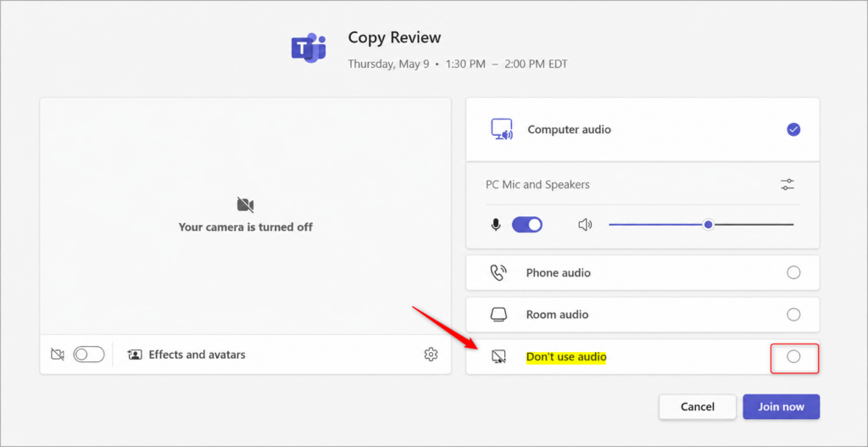Click the speaker volume icon

(585, 225)
